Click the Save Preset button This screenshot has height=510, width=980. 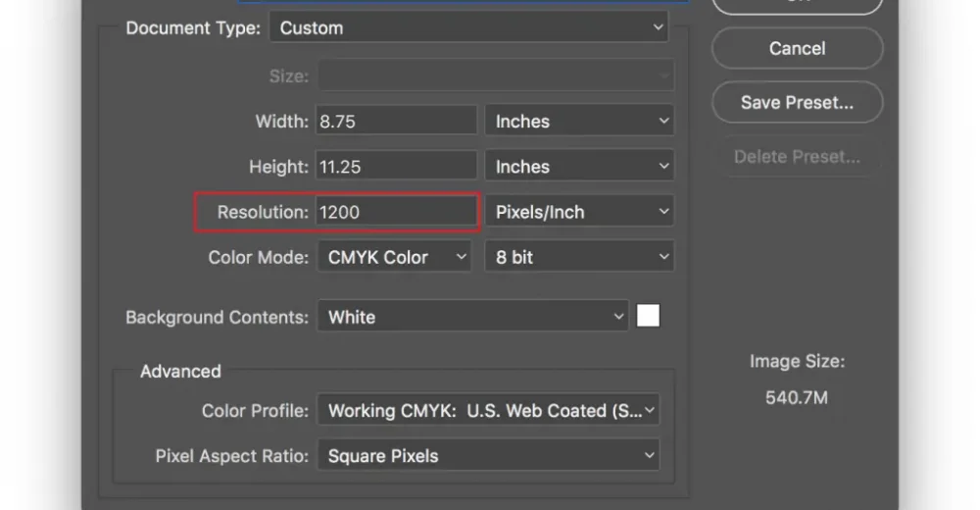pos(797,102)
